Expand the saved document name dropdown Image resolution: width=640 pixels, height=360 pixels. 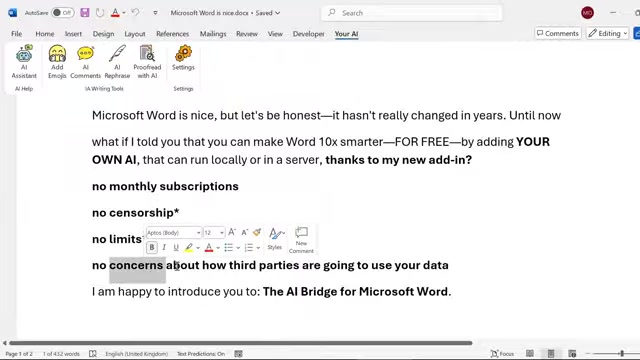[x=278, y=13]
